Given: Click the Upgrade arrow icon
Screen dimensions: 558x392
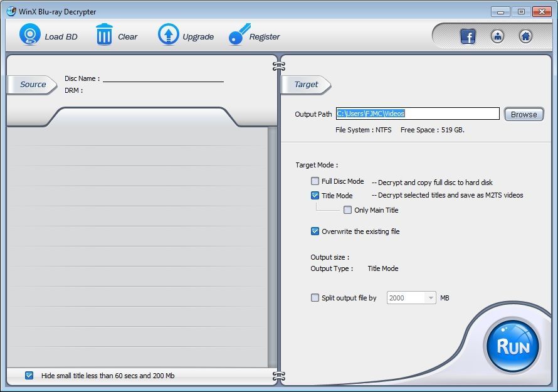Looking at the screenshot, I should 168,34.
